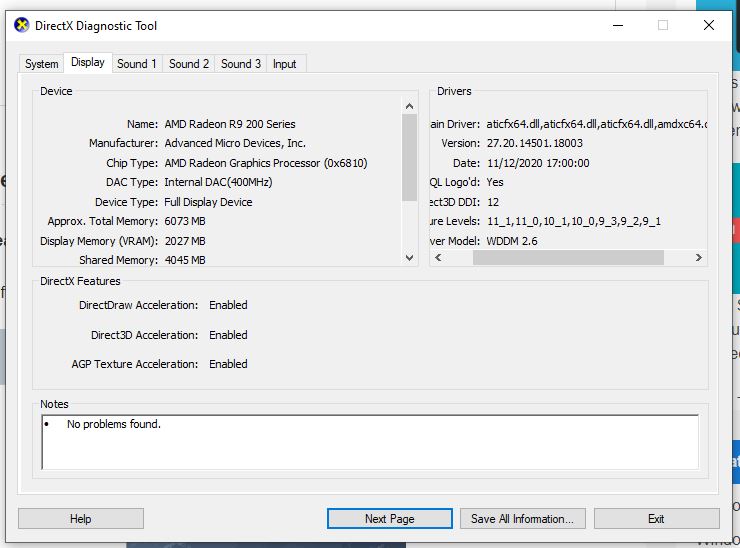Screen dimensions: 740x548
Task: Click the 'No problems found.' note
Action: point(114,424)
